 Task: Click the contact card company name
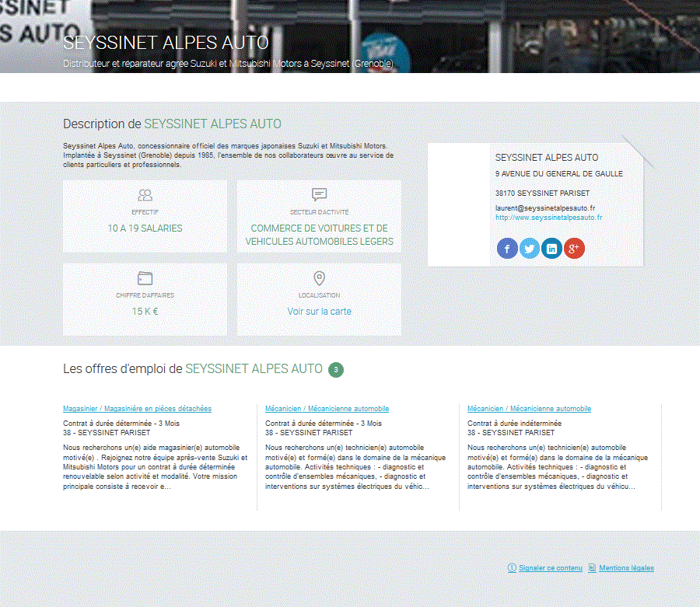547,158
